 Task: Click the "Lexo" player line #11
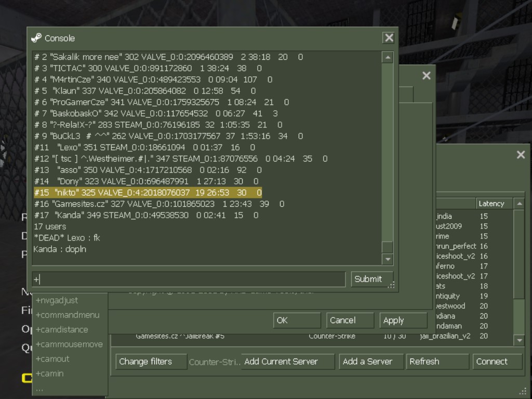(x=144, y=147)
